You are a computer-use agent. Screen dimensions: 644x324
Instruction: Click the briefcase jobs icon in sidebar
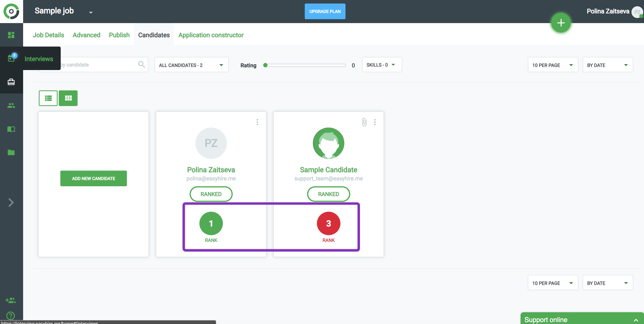(x=11, y=82)
